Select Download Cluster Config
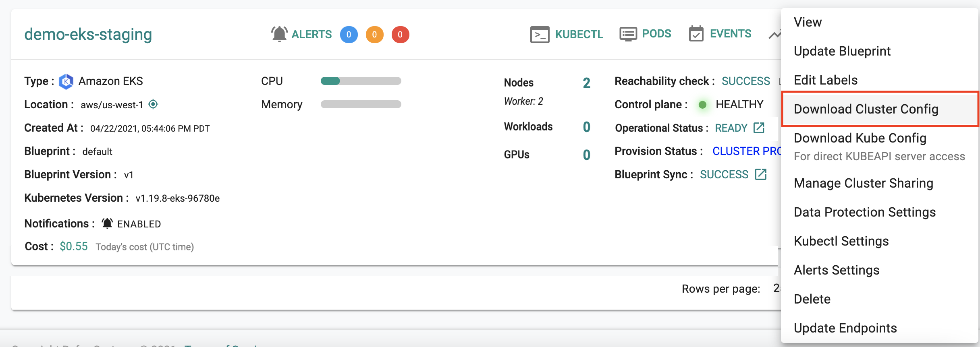This screenshot has height=347, width=980. 880,109
